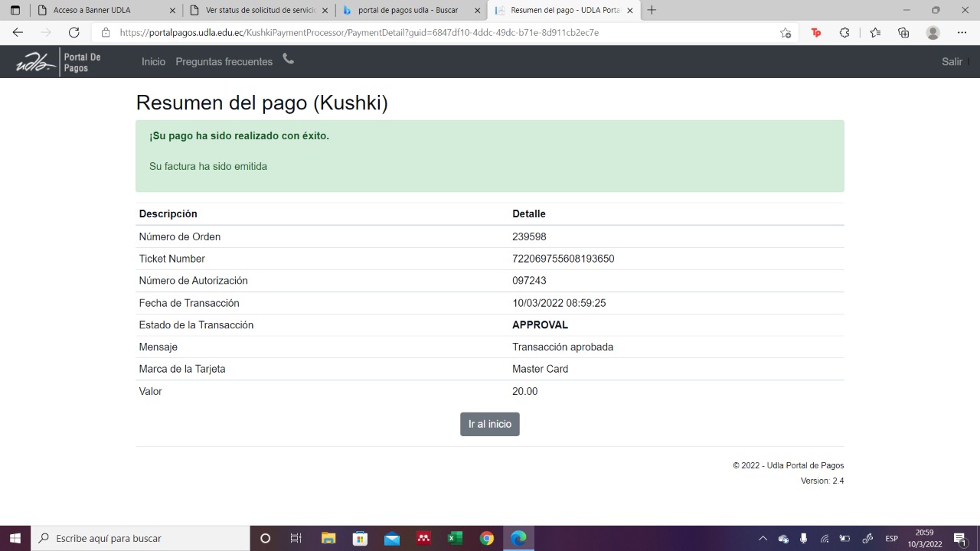This screenshot has width=980, height=551.
Task: Open a new tab with plus button
Action: coord(652,10)
